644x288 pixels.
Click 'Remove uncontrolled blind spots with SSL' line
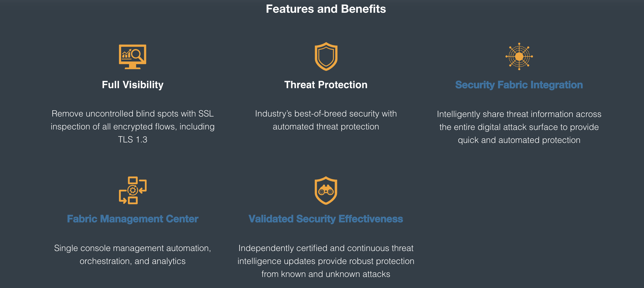point(132,114)
